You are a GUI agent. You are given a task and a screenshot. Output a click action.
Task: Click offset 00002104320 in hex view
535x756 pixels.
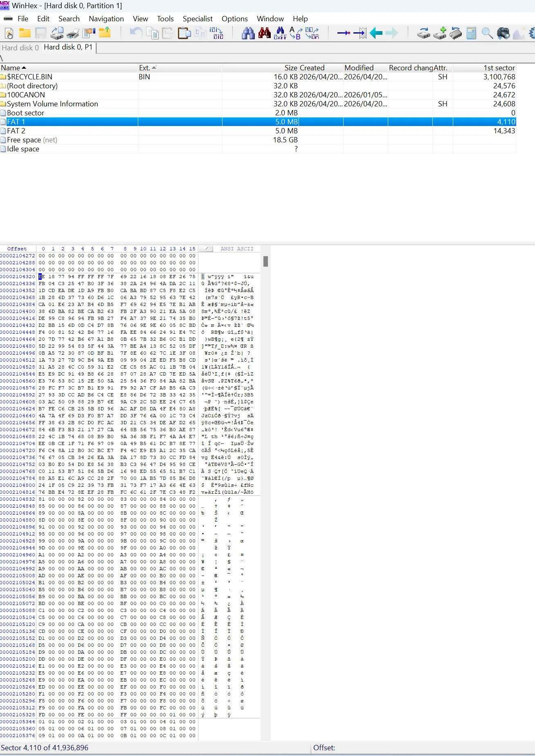point(18,277)
